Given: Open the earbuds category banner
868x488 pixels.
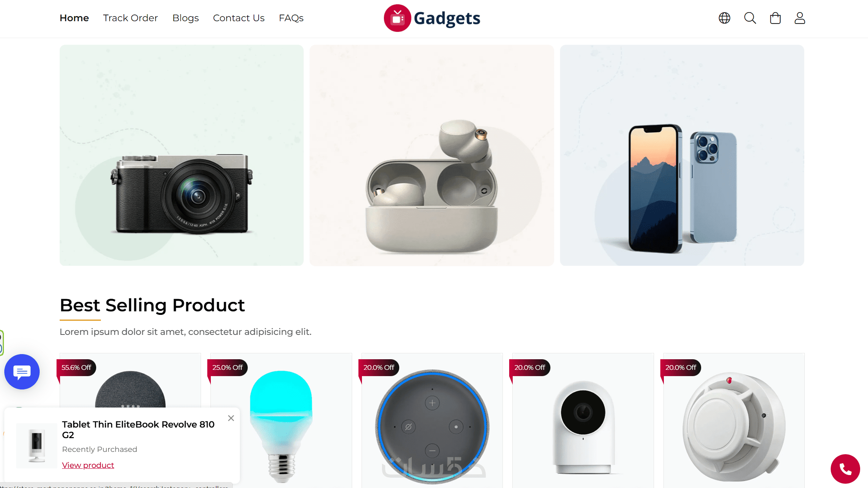Looking at the screenshot, I should point(432,155).
